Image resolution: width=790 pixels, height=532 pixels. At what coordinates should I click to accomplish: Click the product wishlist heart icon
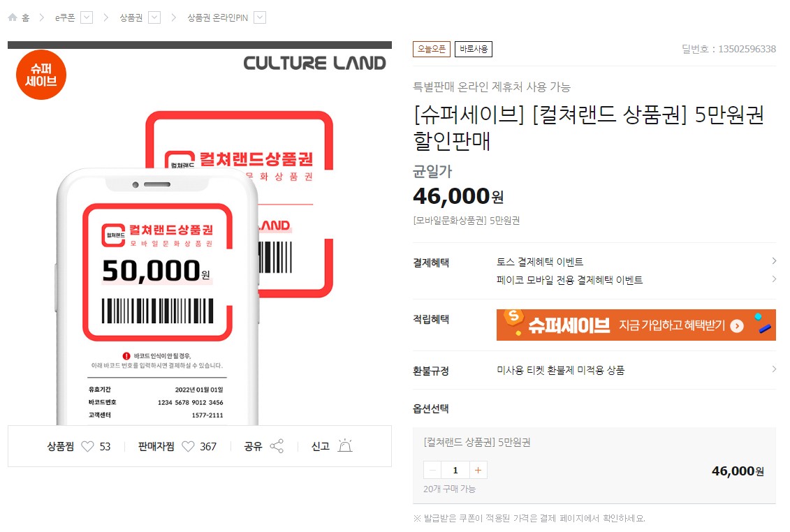[87, 446]
